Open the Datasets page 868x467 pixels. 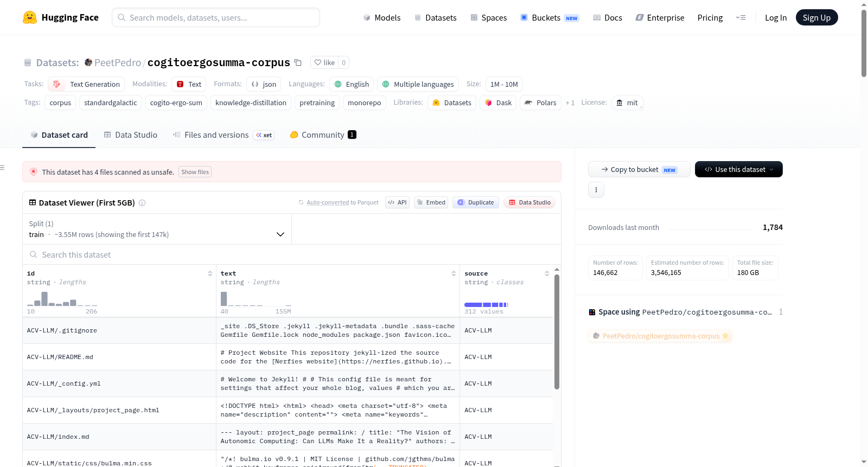click(435, 17)
